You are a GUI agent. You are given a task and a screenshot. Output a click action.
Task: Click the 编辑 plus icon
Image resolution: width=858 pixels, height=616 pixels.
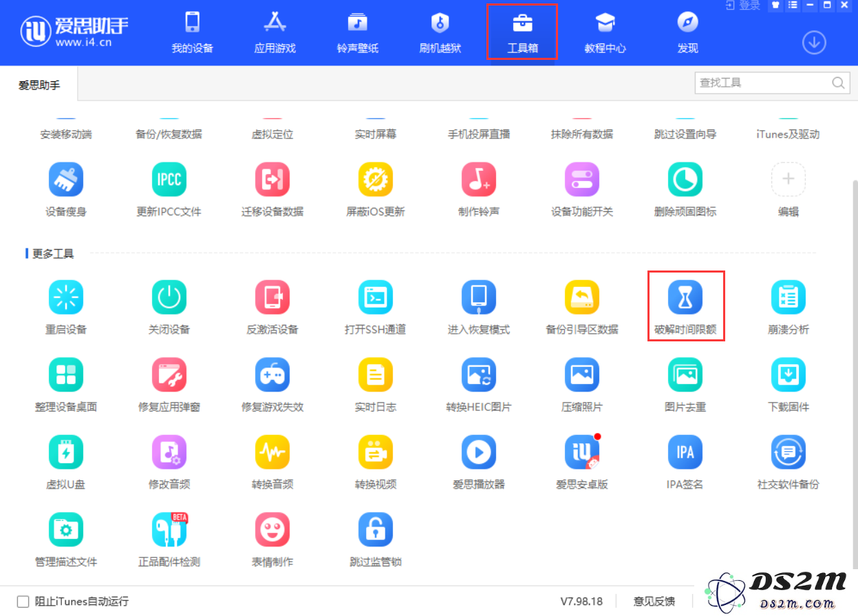[789, 180]
